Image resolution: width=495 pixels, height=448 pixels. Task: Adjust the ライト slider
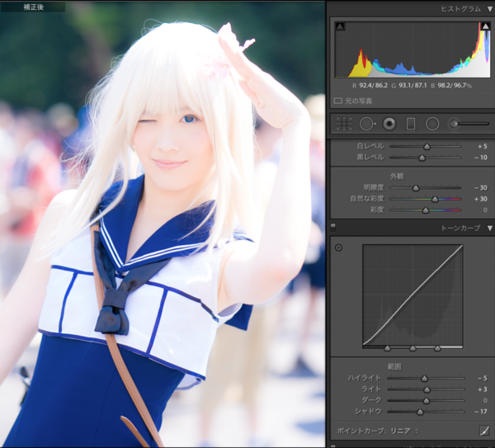pyautogui.click(x=427, y=389)
